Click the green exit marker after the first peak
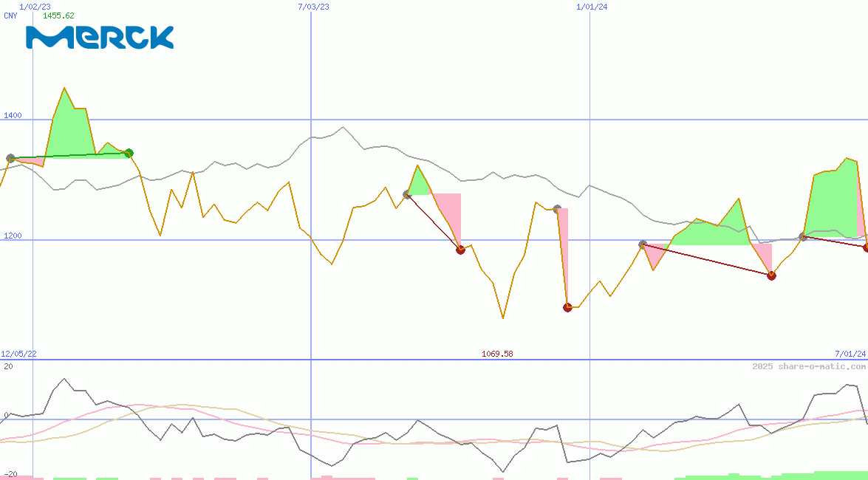The width and height of the screenshot is (868, 480). tap(129, 154)
